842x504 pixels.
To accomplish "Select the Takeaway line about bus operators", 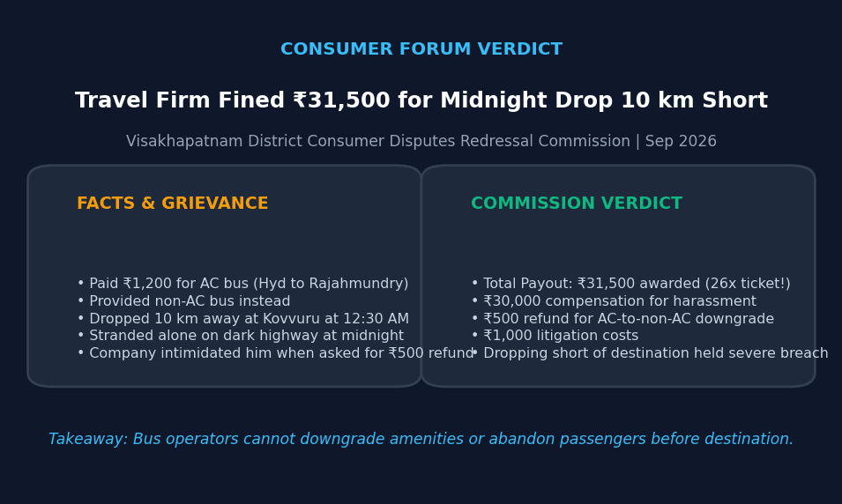I will tap(421, 439).
